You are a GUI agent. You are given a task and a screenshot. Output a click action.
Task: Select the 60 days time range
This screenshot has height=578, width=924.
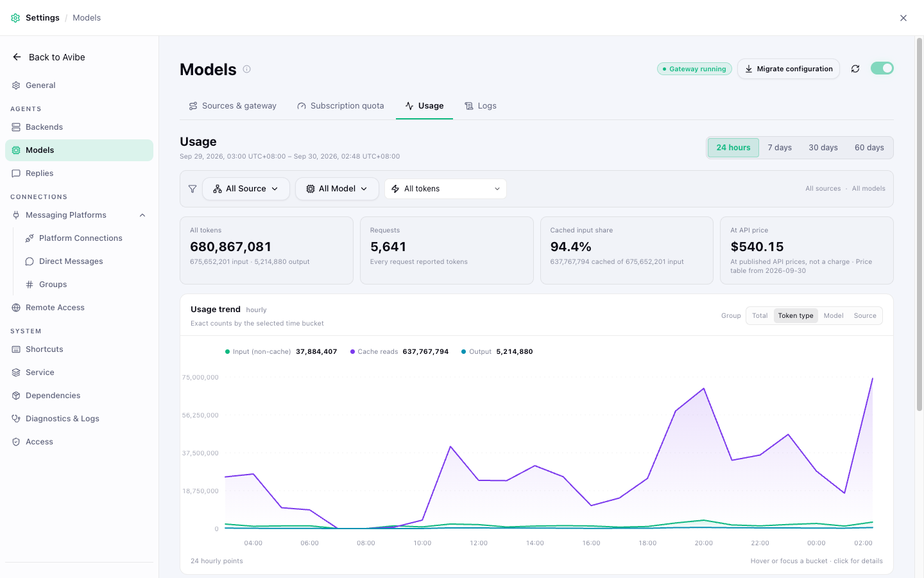click(869, 148)
